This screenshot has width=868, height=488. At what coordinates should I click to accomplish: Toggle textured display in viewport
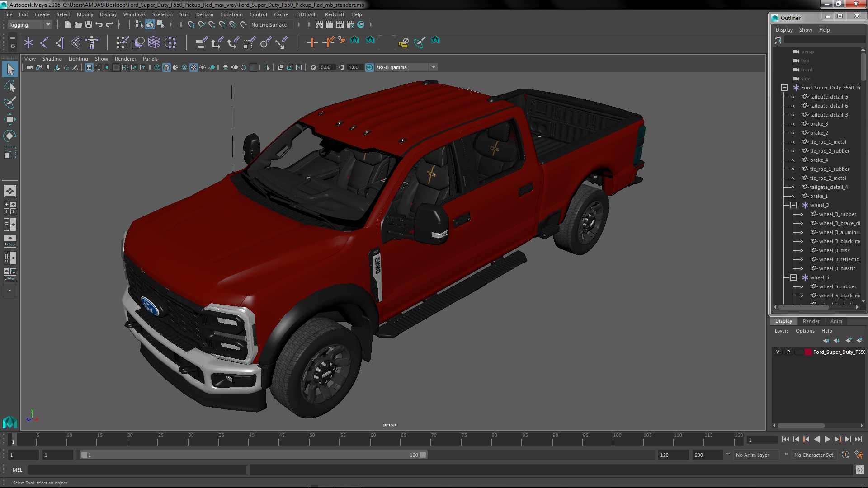pos(193,67)
